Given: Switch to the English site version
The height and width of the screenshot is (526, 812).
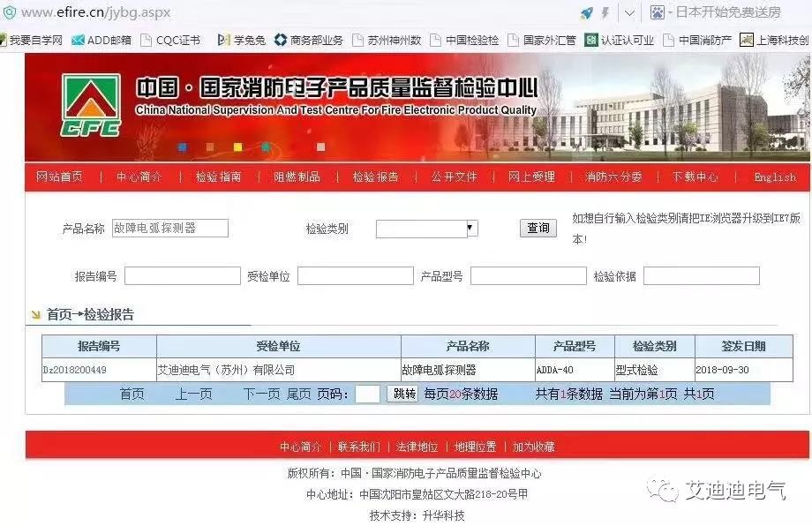Looking at the screenshot, I should point(775,177).
